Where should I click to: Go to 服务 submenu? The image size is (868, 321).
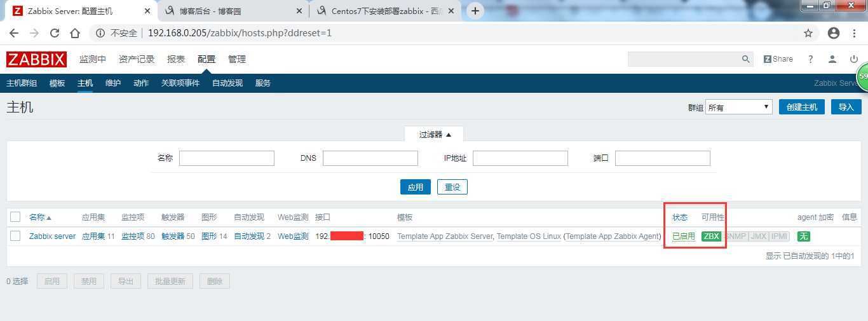[263, 83]
